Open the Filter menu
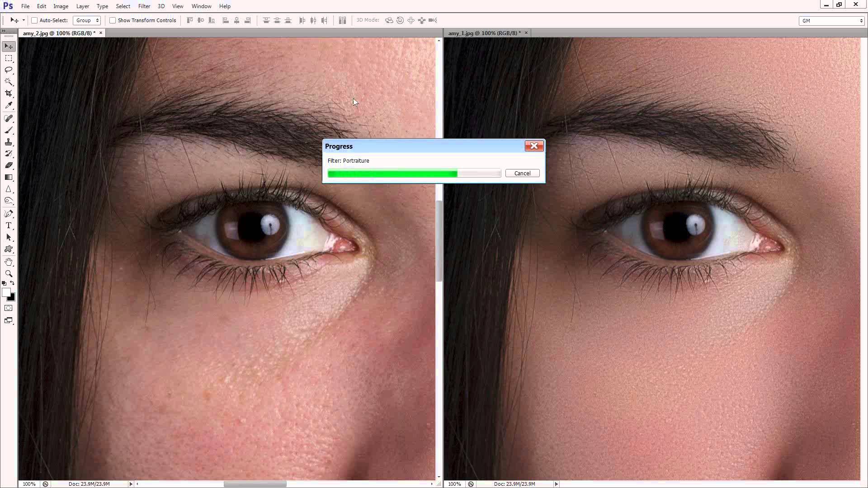This screenshot has width=868, height=488. (144, 6)
